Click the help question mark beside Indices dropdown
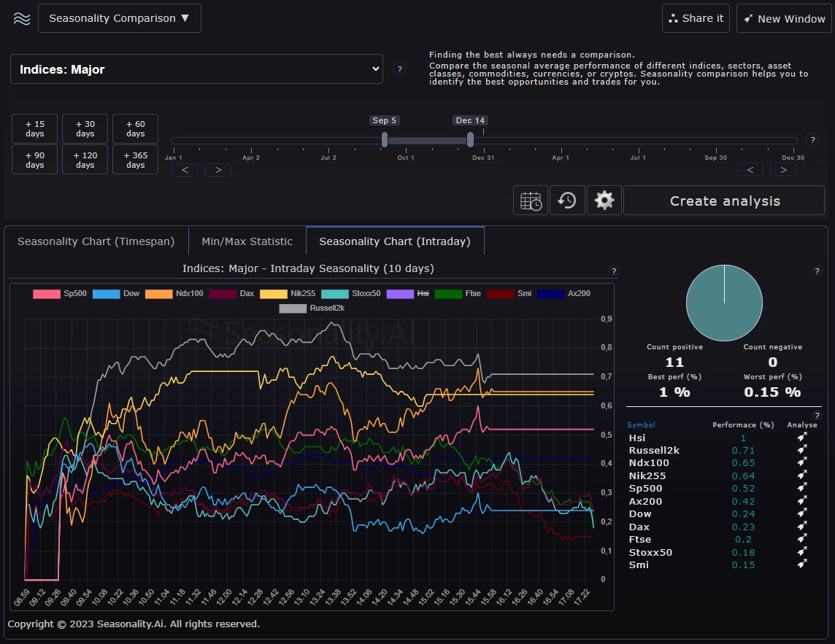835x644 pixels. pos(399,69)
